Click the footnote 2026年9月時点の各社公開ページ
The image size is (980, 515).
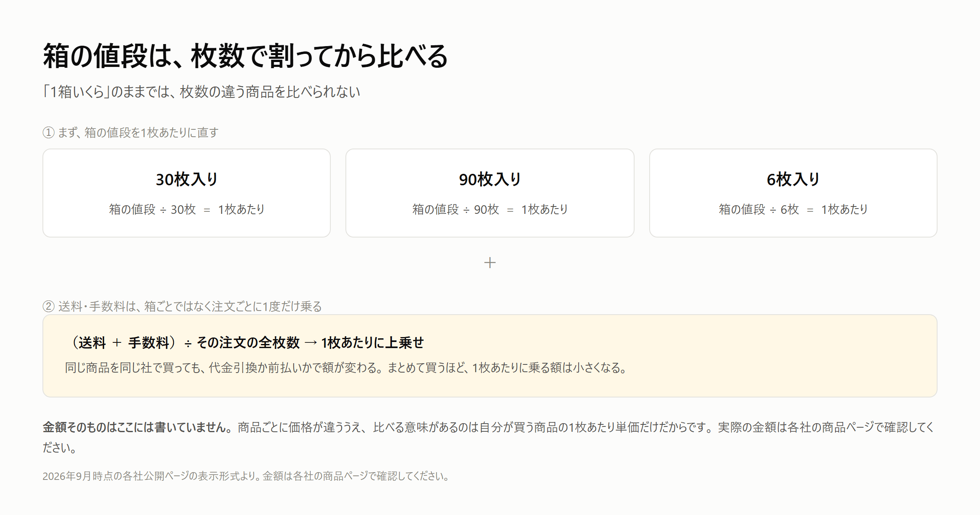(246, 476)
